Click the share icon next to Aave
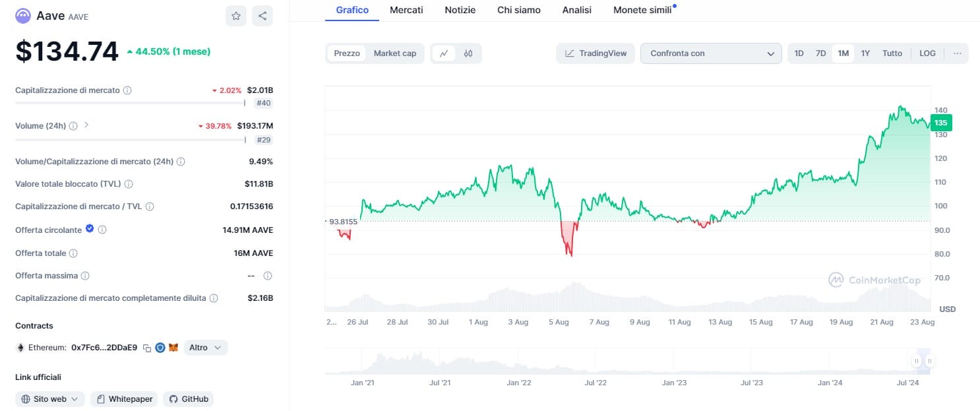The width and height of the screenshot is (980, 411). (x=262, y=16)
